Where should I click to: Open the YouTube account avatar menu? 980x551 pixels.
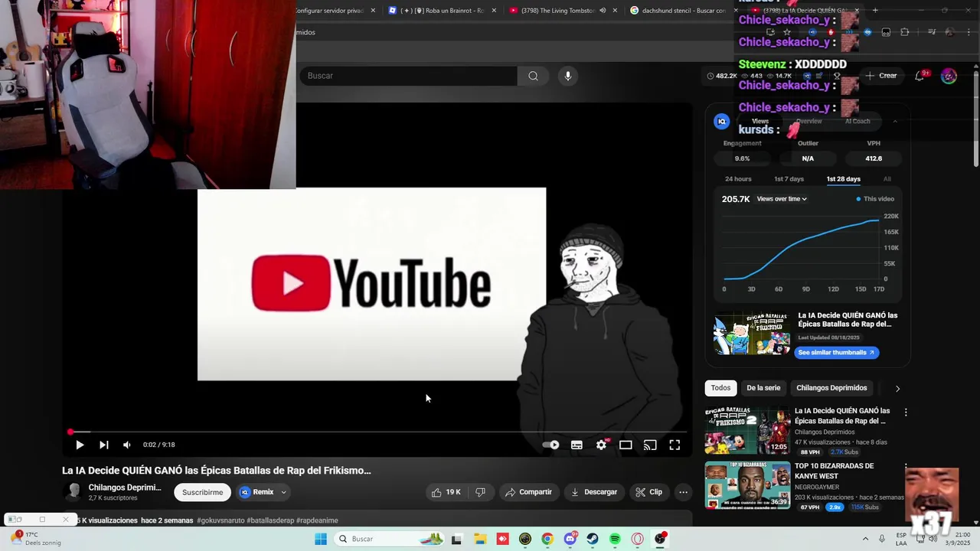tap(949, 76)
